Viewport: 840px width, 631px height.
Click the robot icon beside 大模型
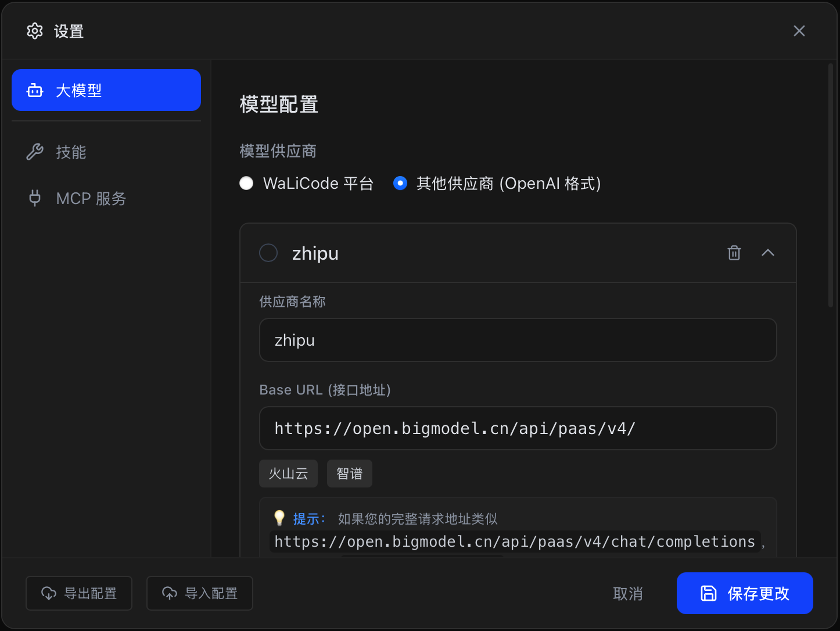[x=35, y=91]
